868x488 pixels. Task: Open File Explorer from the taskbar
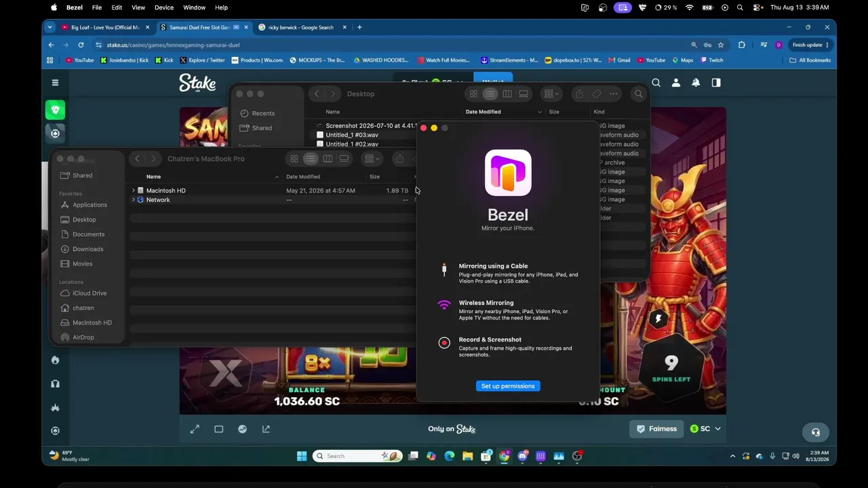pyautogui.click(x=467, y=456)
